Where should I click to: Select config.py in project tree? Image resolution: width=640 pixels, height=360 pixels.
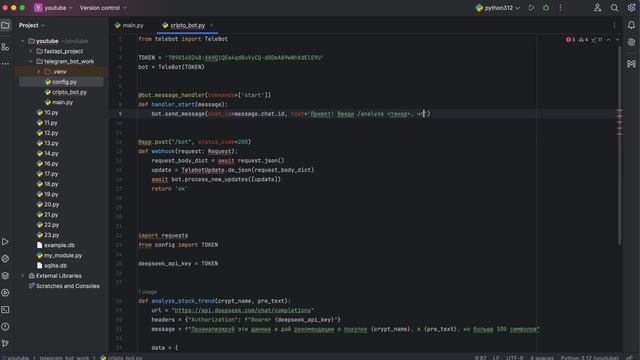(60, 82)
